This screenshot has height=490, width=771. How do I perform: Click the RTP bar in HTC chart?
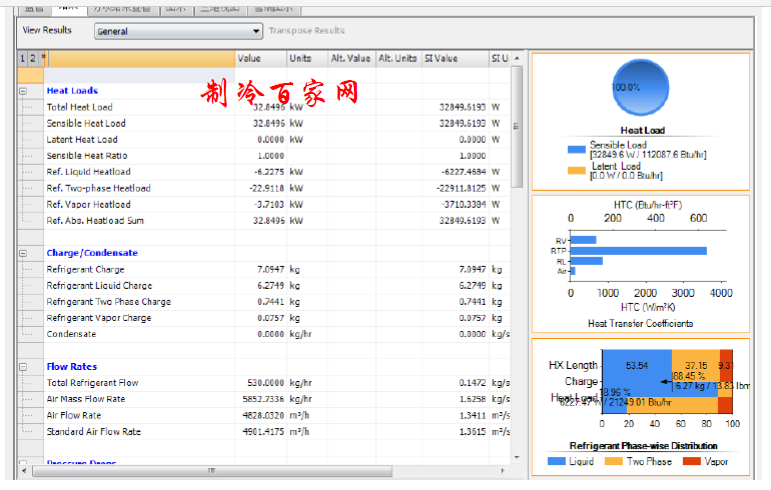pyautogui.click(x=638, y=250)
